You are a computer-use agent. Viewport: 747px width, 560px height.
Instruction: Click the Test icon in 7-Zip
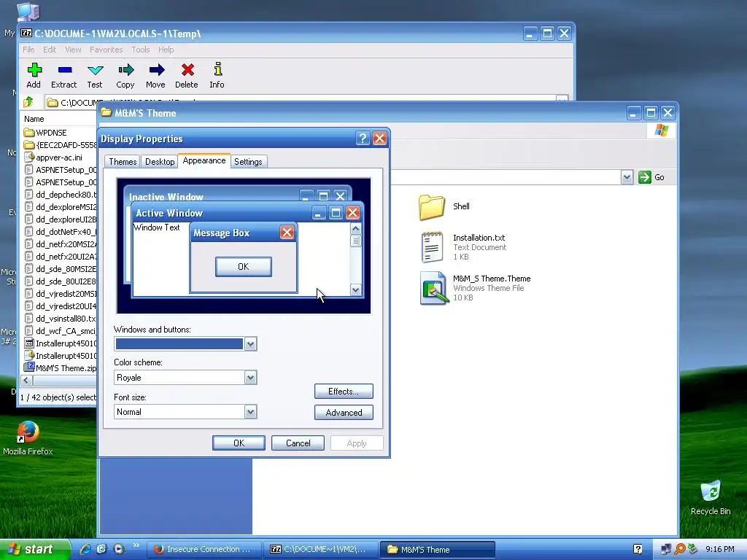tap(95, 71)
